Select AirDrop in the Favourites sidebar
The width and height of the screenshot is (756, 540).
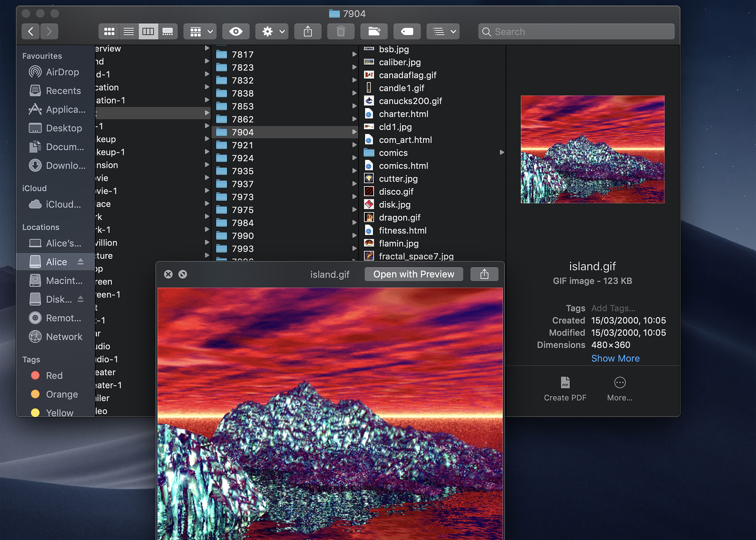click(62, 72)
